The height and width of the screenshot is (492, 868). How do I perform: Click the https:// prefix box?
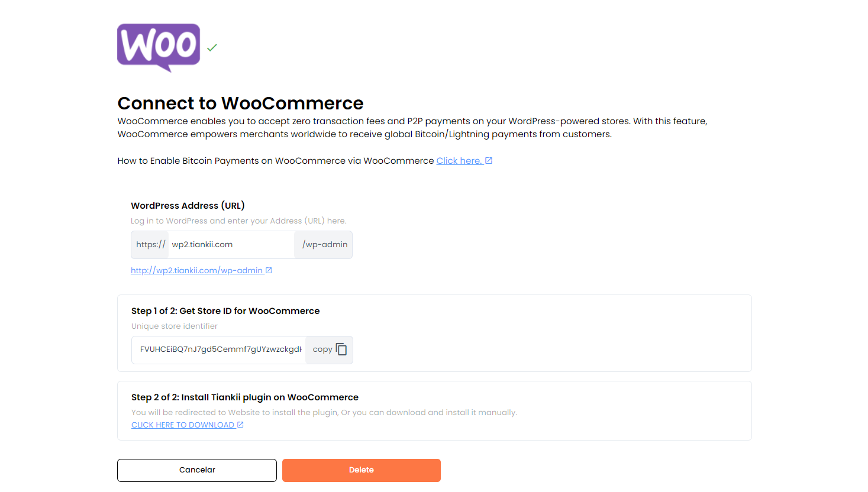pyautogui.click(x=150, y=245)
